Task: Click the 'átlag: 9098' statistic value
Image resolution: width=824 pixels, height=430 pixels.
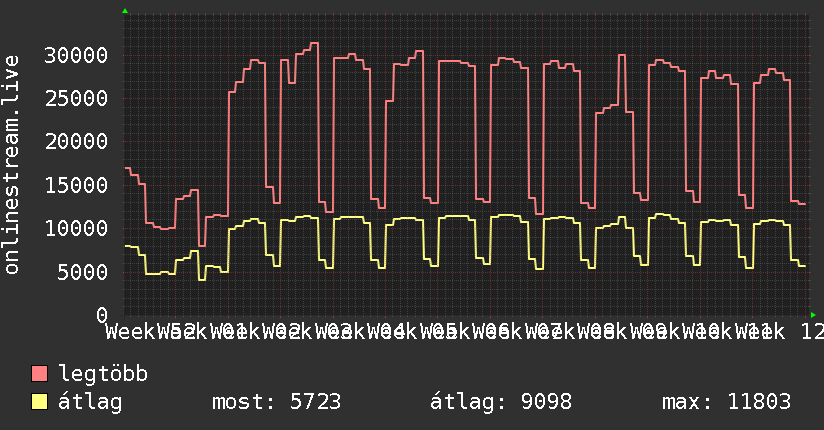Action: 501,402
